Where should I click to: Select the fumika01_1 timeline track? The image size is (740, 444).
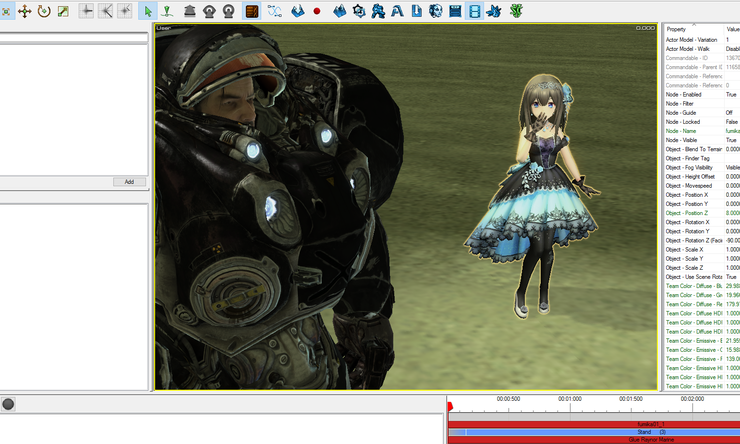coord(594,424)
